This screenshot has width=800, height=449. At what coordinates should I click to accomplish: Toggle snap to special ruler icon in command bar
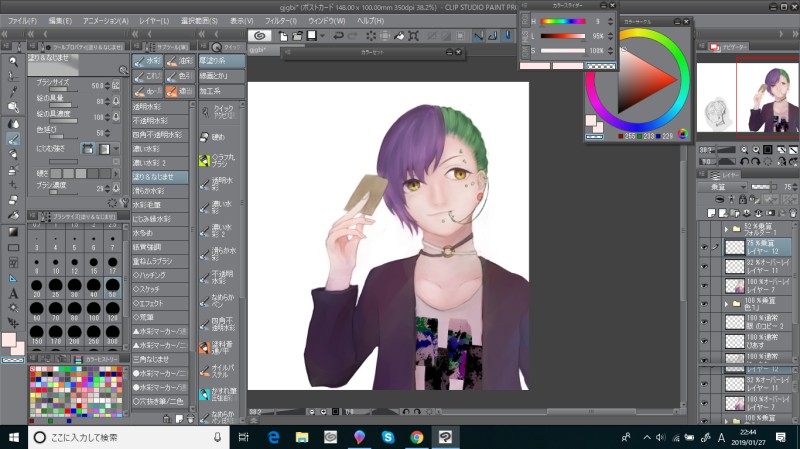[493, 36]
